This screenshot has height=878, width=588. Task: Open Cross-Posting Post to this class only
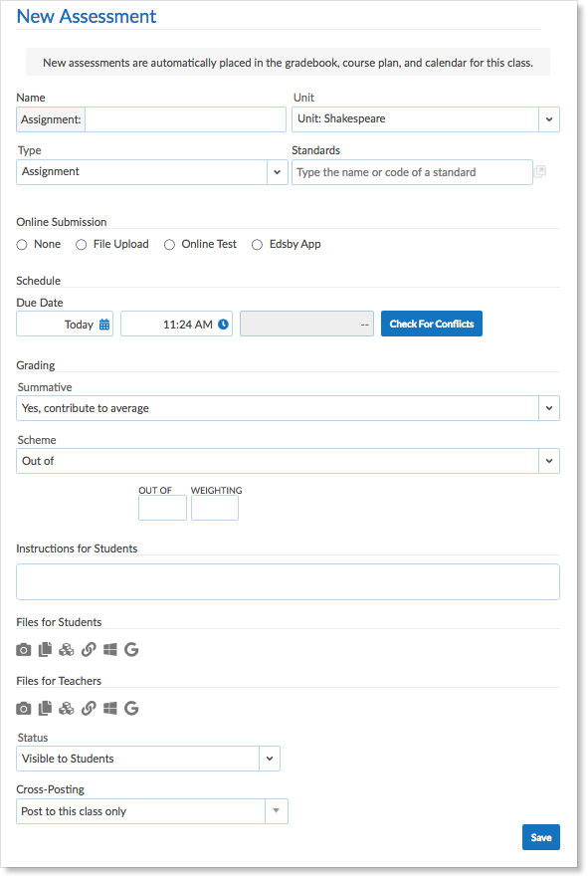point(152,811)
